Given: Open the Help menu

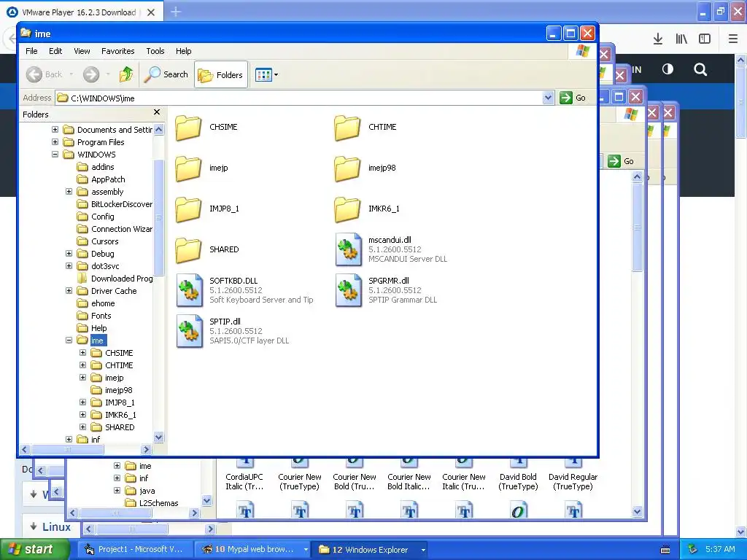Looking at the screenshot, I should pos(183,51).
